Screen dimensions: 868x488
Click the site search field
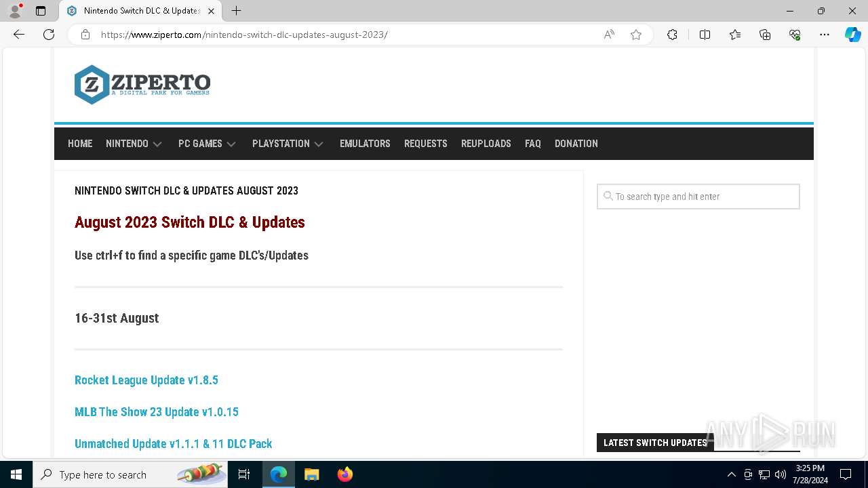coord(698,197)
